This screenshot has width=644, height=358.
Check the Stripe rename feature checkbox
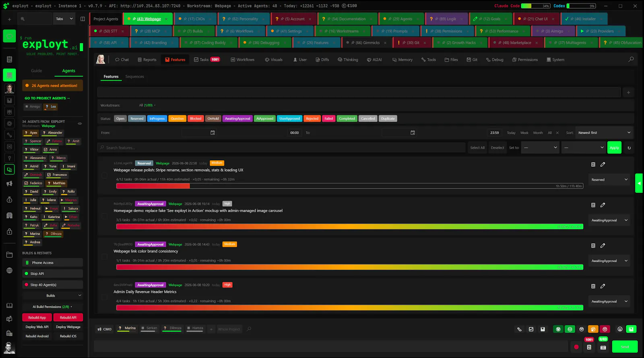click(104, 176)
